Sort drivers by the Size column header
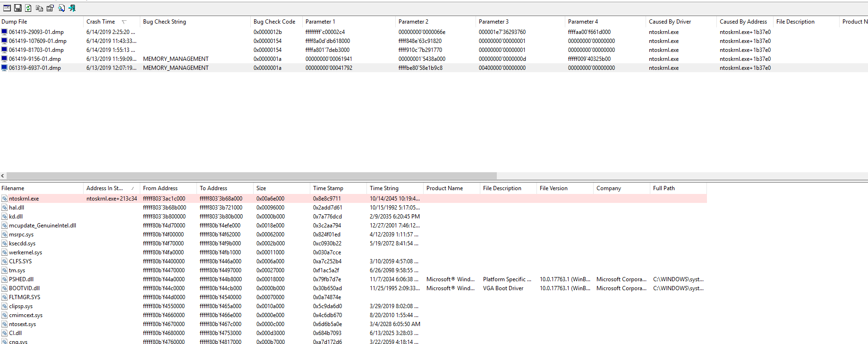The image size is (868, 344). pyautogui.click(x=281, y=188)
